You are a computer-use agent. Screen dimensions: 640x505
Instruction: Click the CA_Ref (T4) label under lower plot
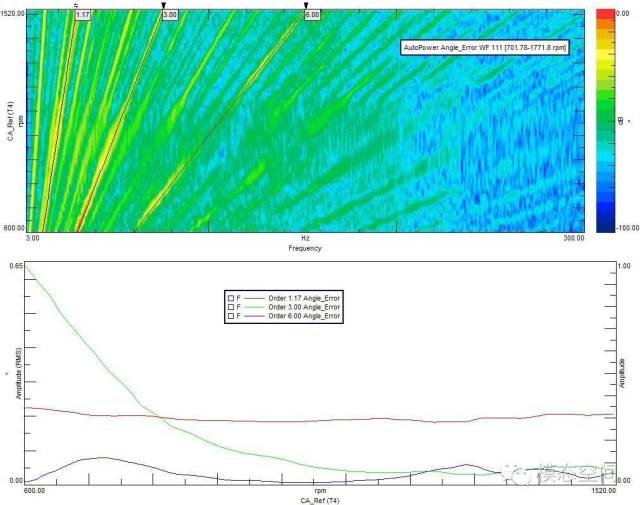[x=320, y=498]
